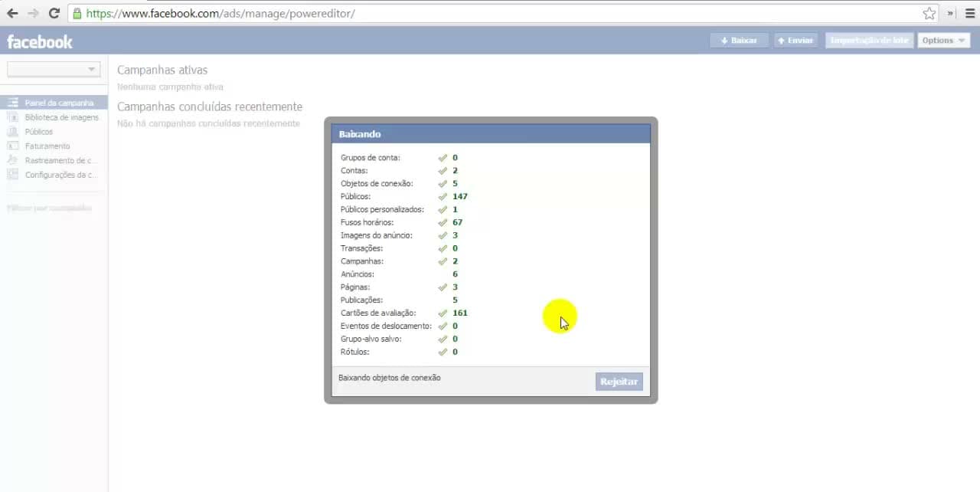The width and height of the screenshot is (980, 492).
Task: Click the Campanhas concluídas recentemente heading
Action: coord(210,107)
